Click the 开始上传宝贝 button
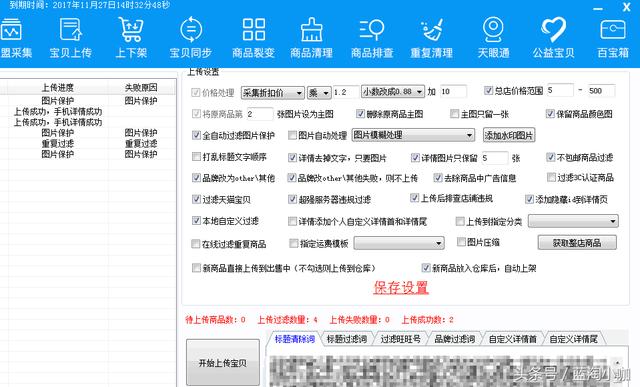The height and width of the screenshot is (387, 640). tap(223, 363)
